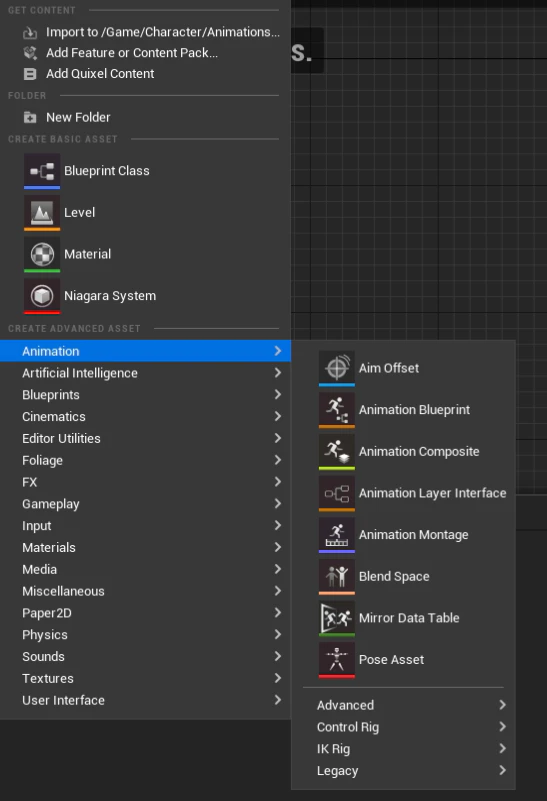547x801 pixels.
Task: Click the Mirror Data Table icon
Action: click(337, 618)
